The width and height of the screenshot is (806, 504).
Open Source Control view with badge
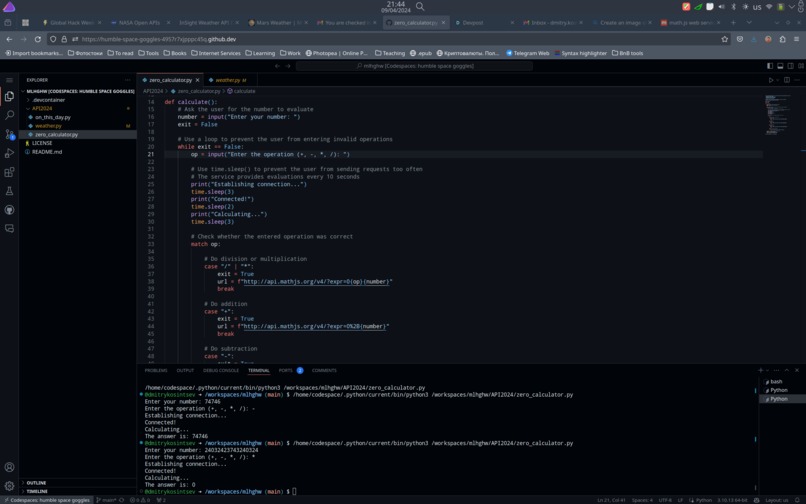click(x=9, y=134)
